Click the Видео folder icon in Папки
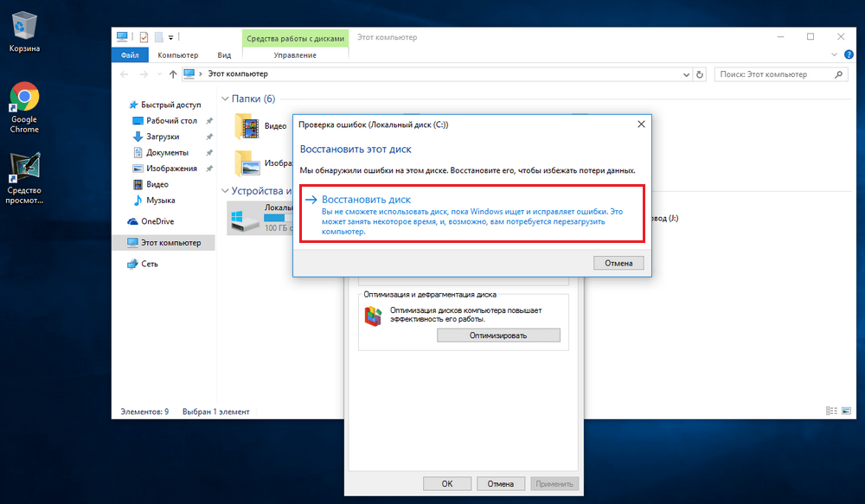 (248, 126)
